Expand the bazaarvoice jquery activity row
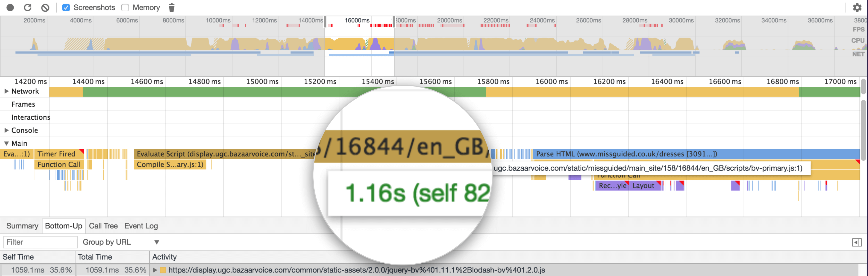This screenshot has width=868, height=276. (155, 270)
